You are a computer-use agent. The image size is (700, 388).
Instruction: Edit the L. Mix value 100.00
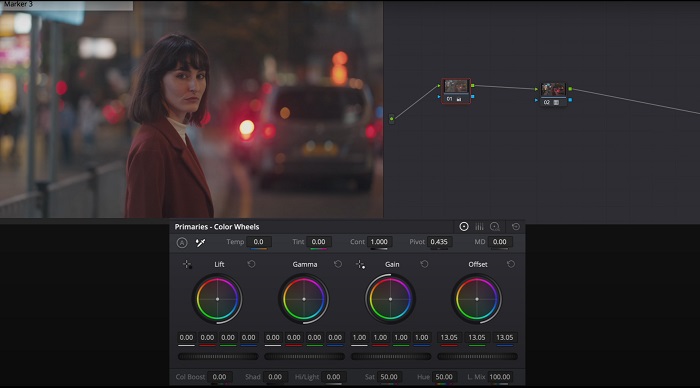(500, 377)
